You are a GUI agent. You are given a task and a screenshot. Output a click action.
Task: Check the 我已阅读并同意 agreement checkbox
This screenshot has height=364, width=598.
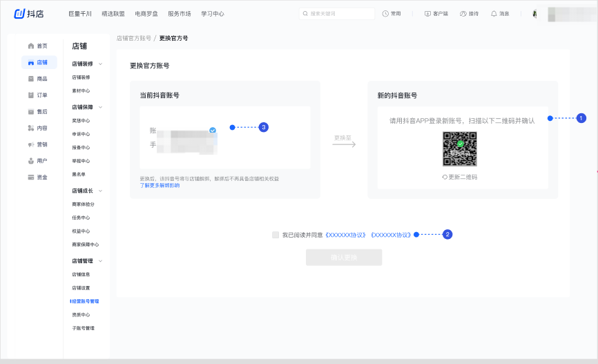276,235
